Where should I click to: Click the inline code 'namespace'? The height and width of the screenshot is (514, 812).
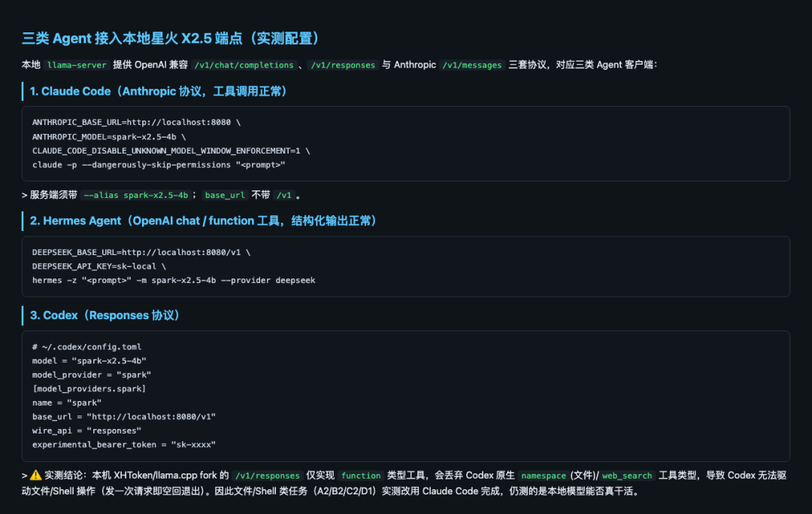(544, 476)
